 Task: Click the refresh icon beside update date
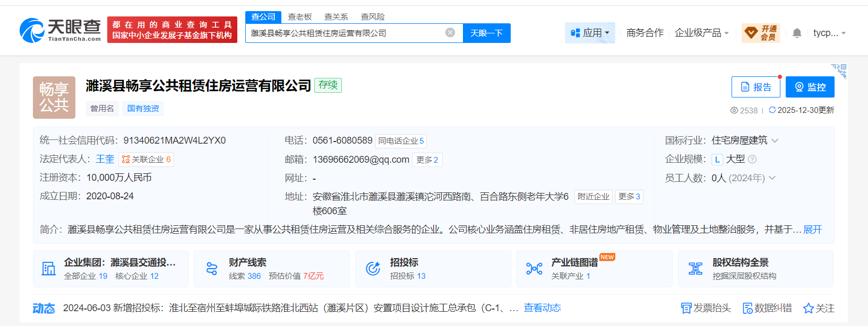point(772,110)
